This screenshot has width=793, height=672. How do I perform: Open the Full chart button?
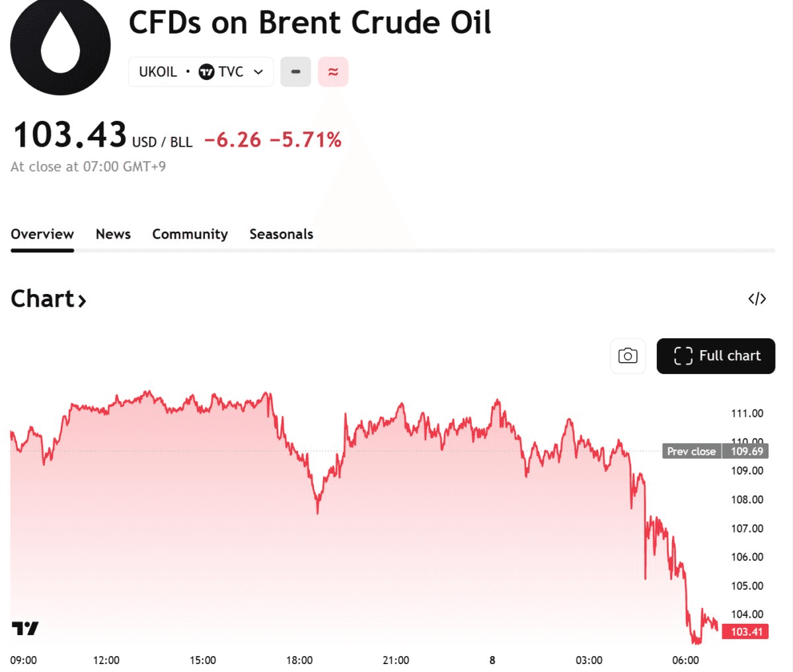click(x=716, y=356)
